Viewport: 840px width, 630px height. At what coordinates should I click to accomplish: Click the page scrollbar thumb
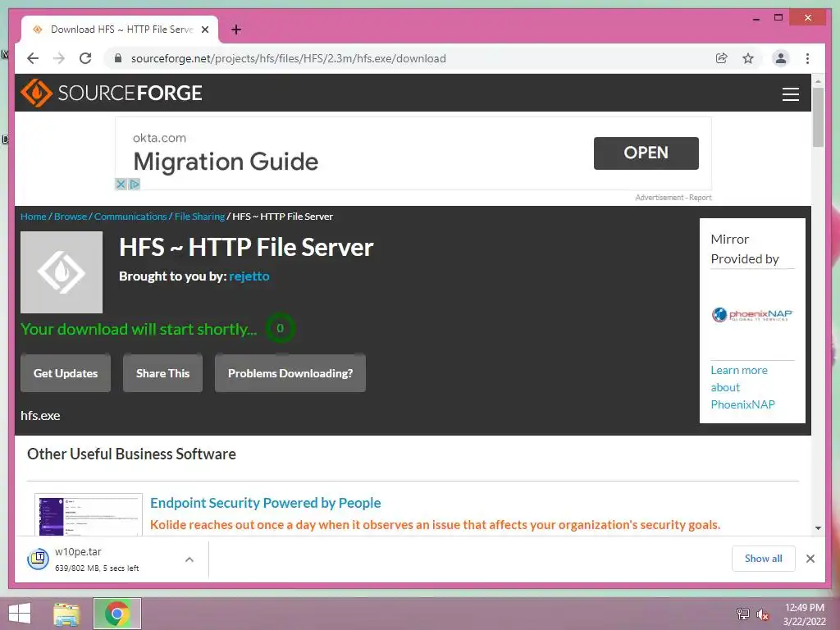pyautogui.click(x=818, y=116)
